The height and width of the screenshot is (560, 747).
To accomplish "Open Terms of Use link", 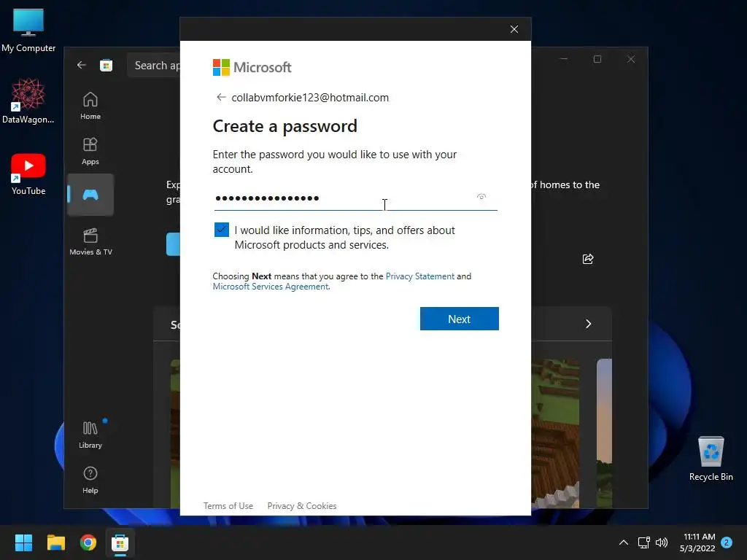I will point(228,506).
